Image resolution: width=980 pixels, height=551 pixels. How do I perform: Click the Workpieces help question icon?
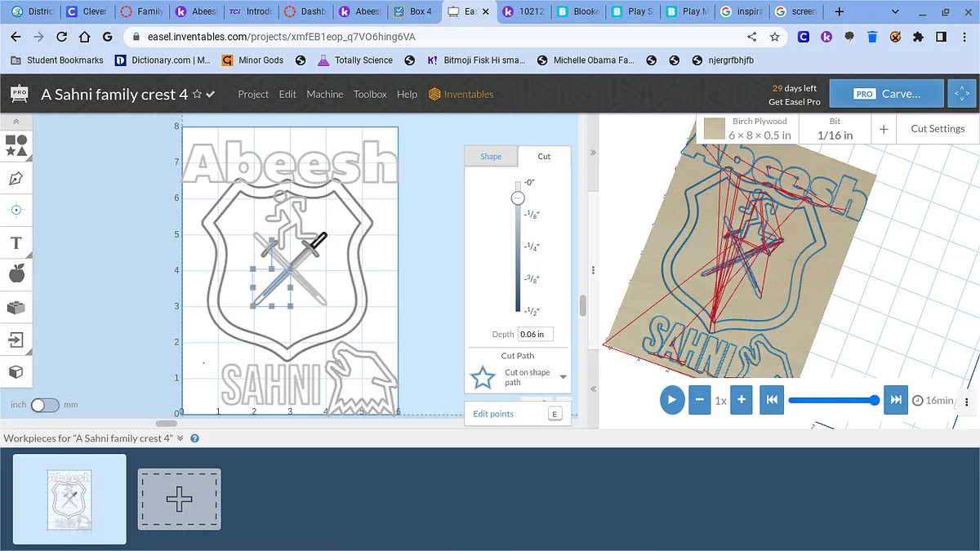195,438
